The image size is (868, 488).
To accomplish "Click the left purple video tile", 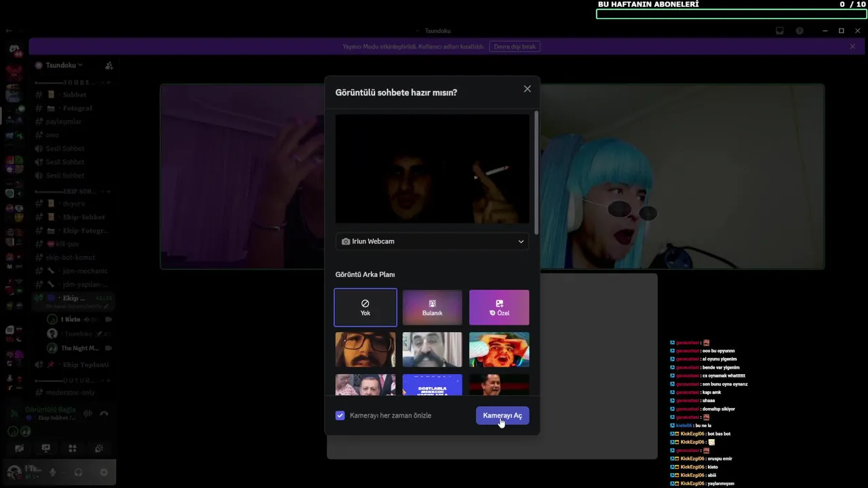I will point(242,176).
